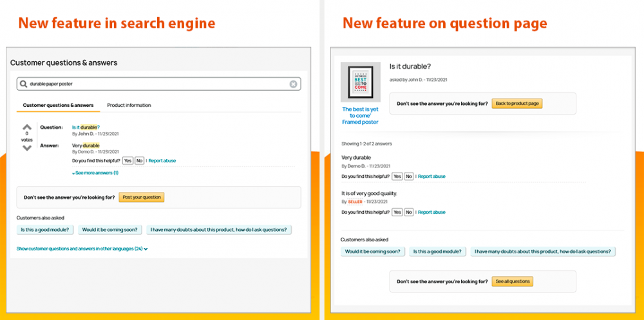Expand 'See more answers (1)'

click(97, 173)
